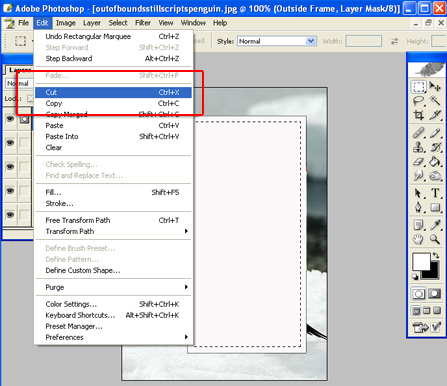Choose Define Custom Shape...
This screenshot has height=386, width=447.
(113, 270)
